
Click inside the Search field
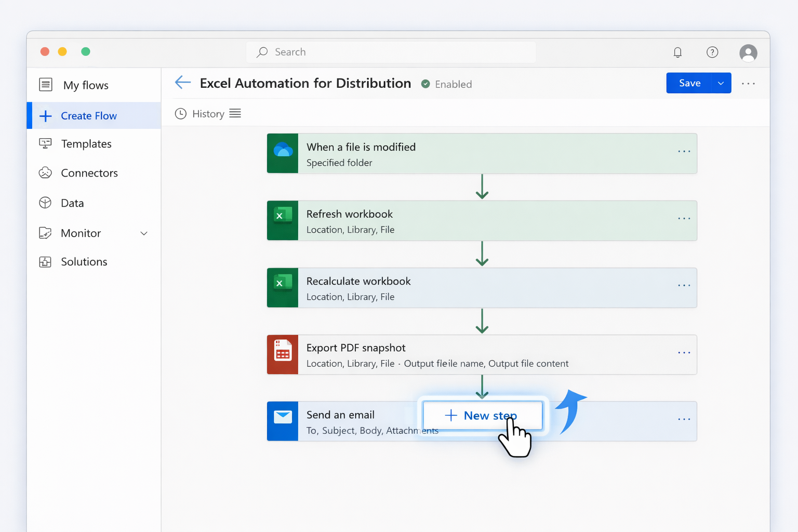(x=391, y=52)
